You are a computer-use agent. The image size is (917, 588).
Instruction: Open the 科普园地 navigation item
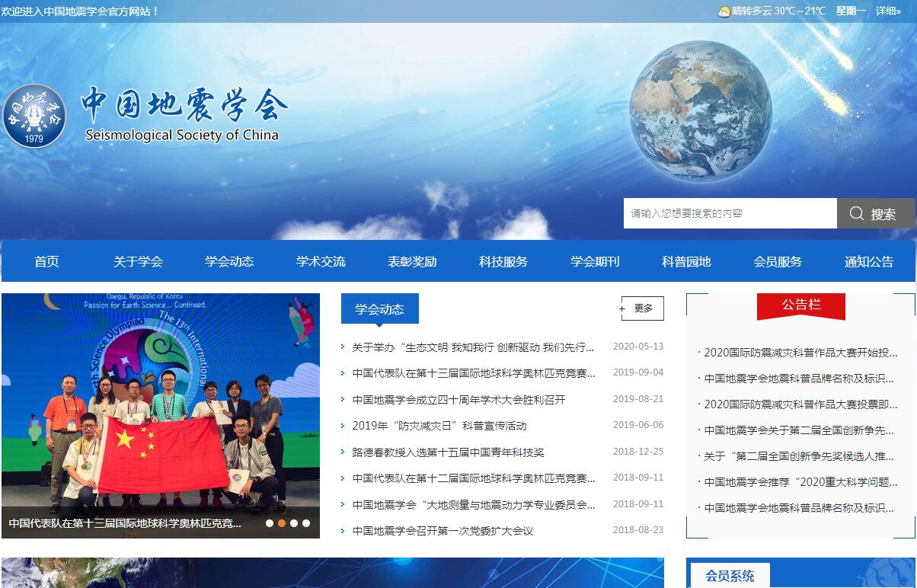tap(686, 261)
